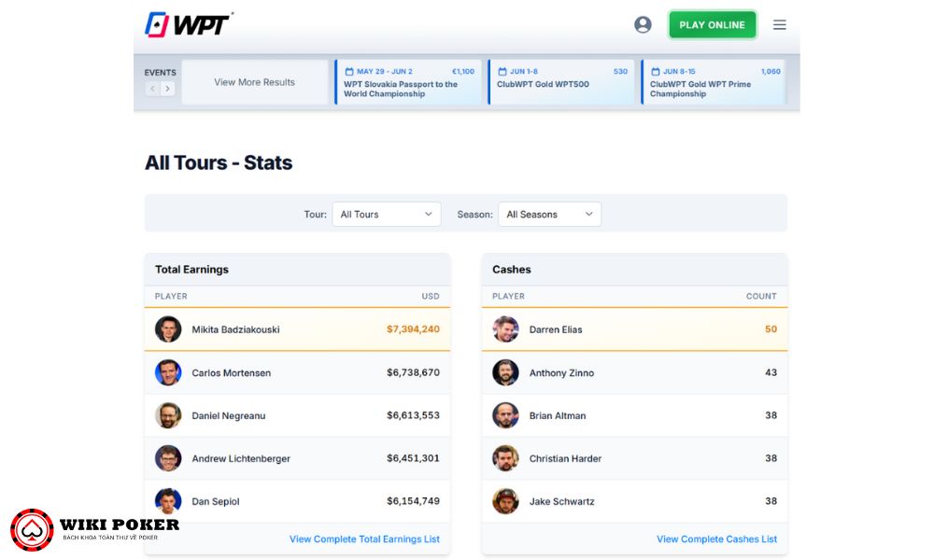
Task: Click Carlos Mortensen's avatar
Action: click(x=168, y=372)
